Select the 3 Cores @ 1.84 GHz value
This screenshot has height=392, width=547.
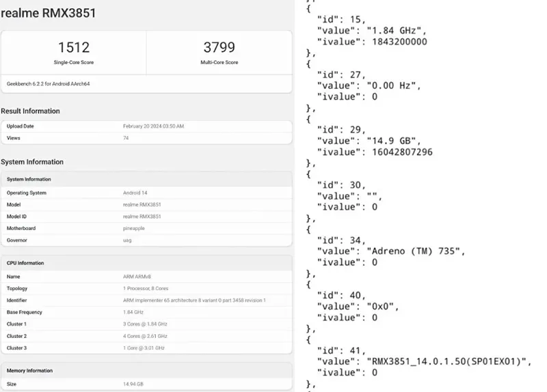point(145,324)
